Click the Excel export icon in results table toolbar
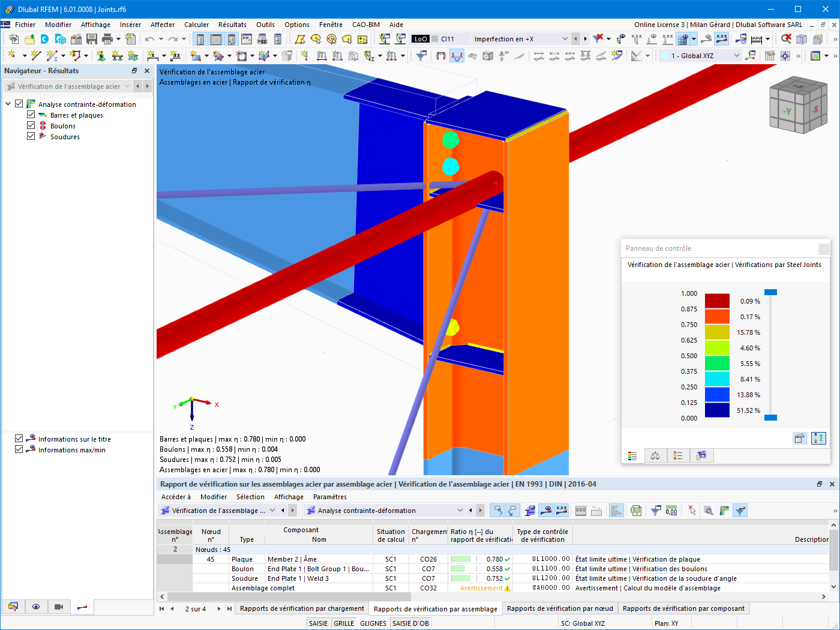840x630 pixels. (x=636, y=511)
